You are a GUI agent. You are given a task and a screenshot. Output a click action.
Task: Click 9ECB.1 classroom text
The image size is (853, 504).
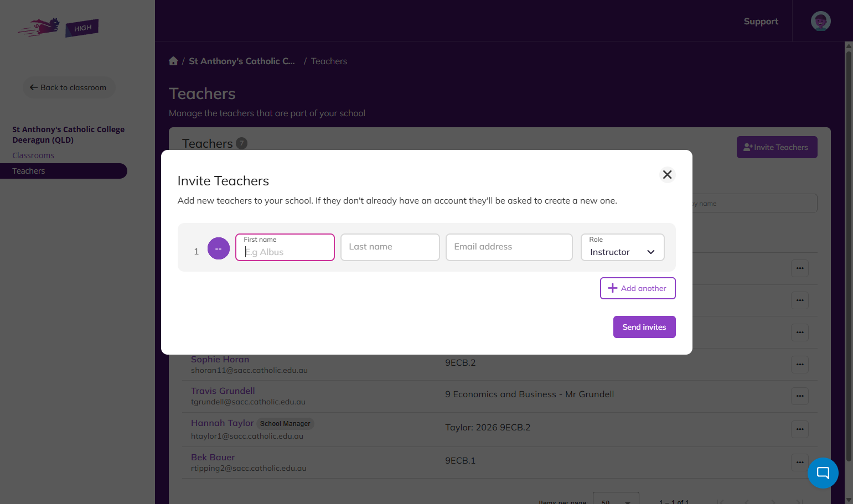[460, 461]
